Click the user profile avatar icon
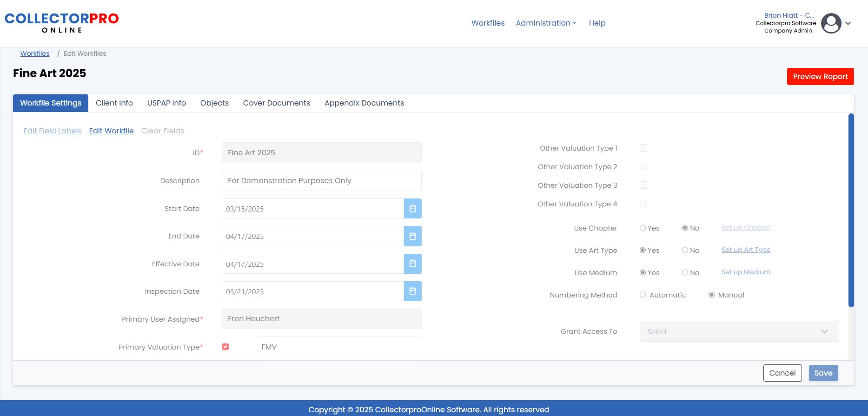Image resolution: width=868 pixels, height=416 pixels. pos(831,23)
